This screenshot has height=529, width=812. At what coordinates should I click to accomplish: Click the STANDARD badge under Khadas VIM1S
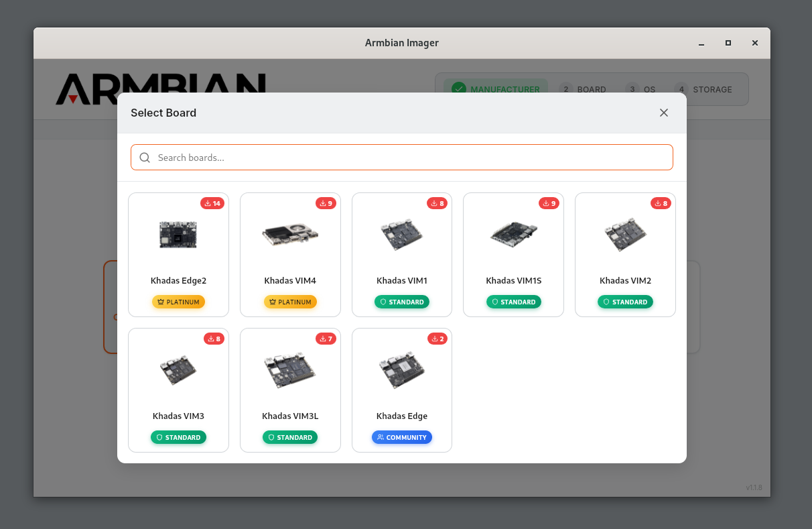pos(513,302)
